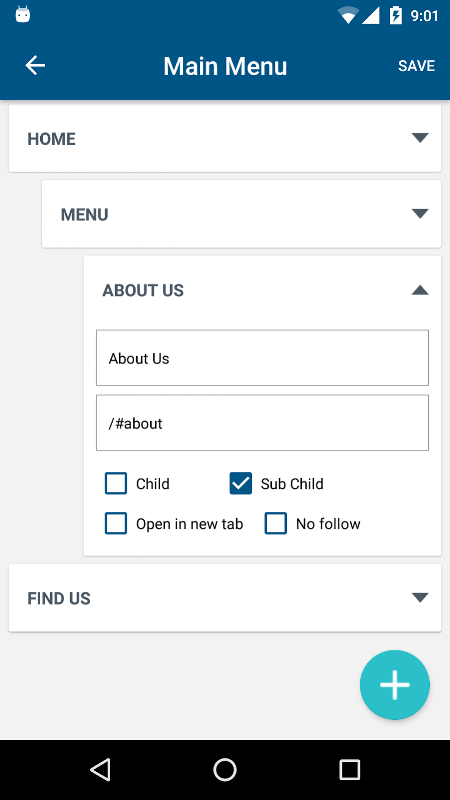
Task: Expand the MENU item arrow
Action: click(x=420, y=214)
